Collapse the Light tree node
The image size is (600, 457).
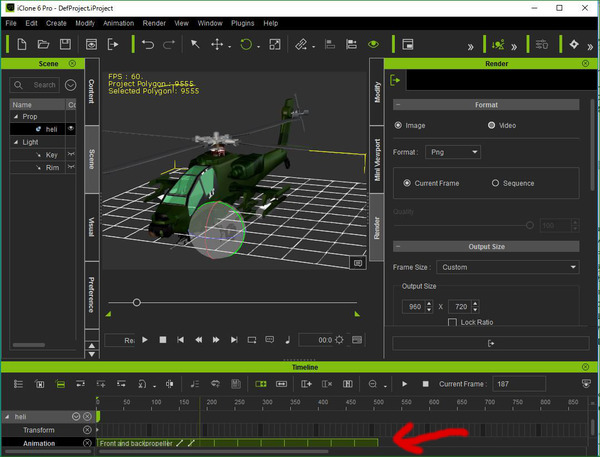16,142
